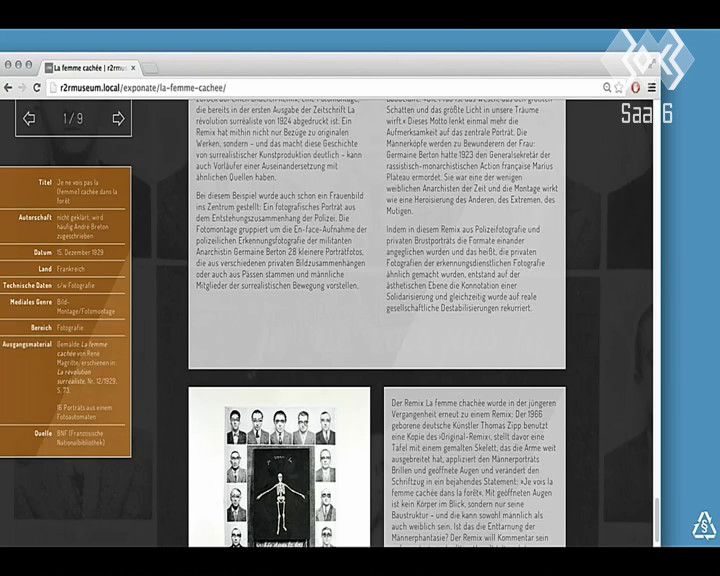
Task: Bookmark page with the star icon
Action: tap(619, 87)
